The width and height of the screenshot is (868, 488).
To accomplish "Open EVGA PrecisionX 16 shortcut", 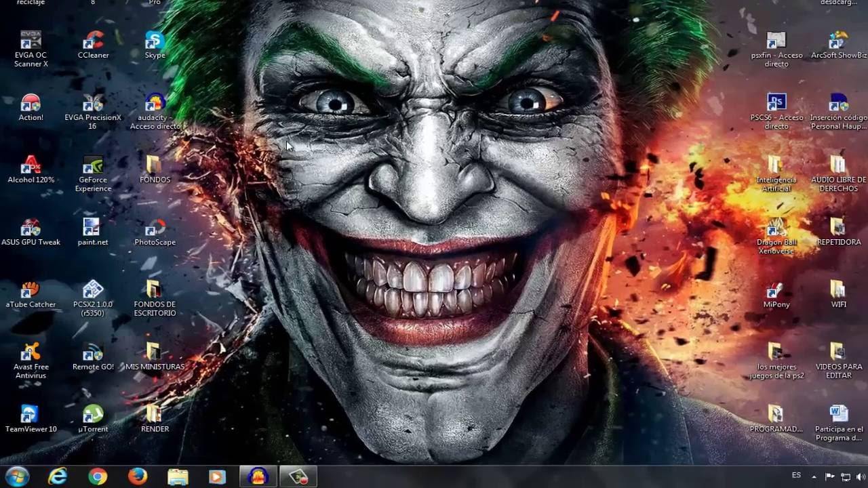I will [93, 111].
